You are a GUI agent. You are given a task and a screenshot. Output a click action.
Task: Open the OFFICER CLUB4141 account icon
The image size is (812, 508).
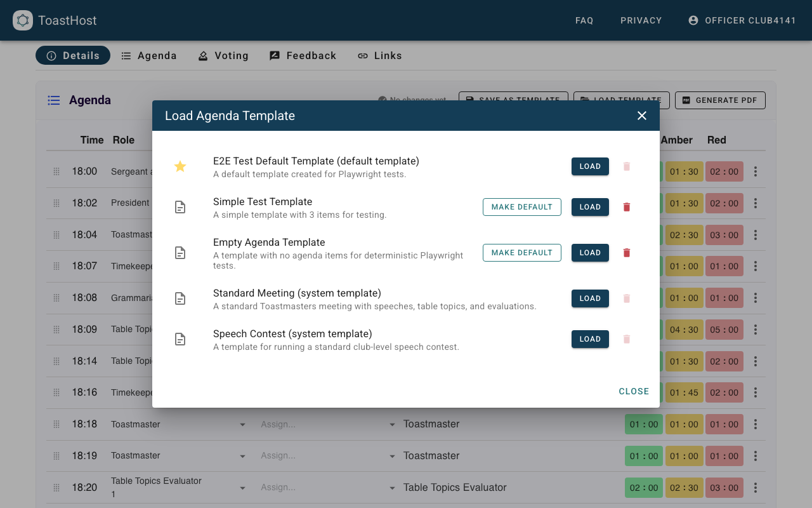693,20
